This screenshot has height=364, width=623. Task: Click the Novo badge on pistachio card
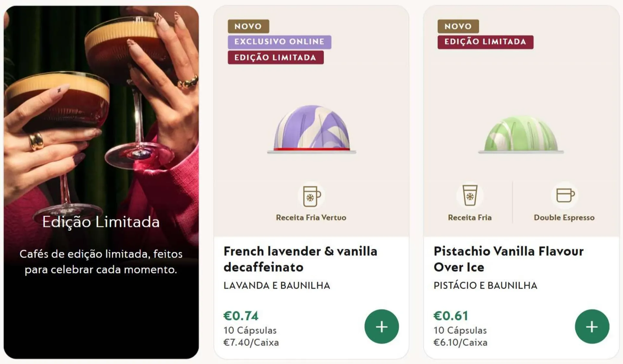[x=458, y=26]
